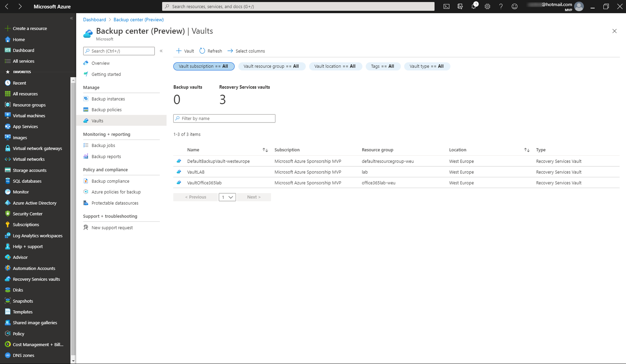Open the VaultOffice365lab vault
This screenshot has width=626, height=364.
[x=204, y=183]
